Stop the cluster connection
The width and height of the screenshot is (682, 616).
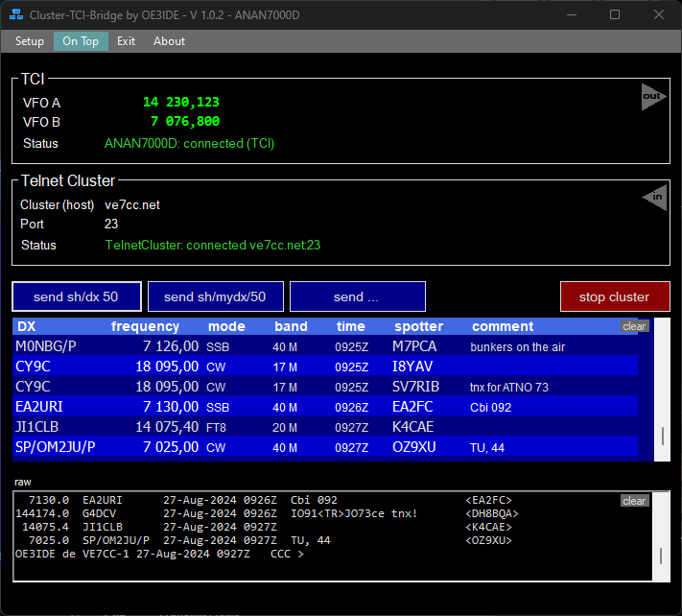tap(615, 296)
